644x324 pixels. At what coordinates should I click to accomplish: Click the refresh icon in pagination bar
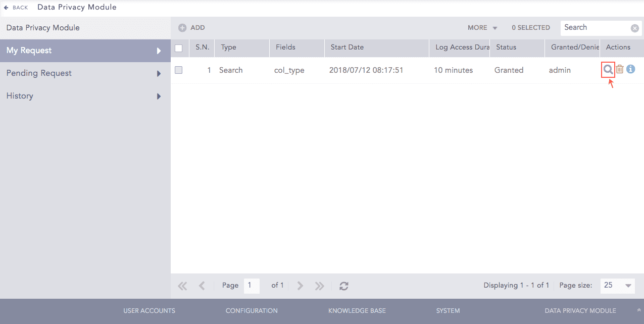click(x=344, y=286)
